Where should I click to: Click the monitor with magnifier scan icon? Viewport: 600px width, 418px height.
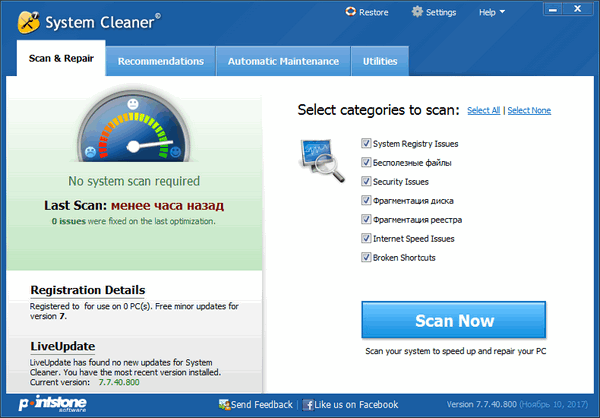321,161
